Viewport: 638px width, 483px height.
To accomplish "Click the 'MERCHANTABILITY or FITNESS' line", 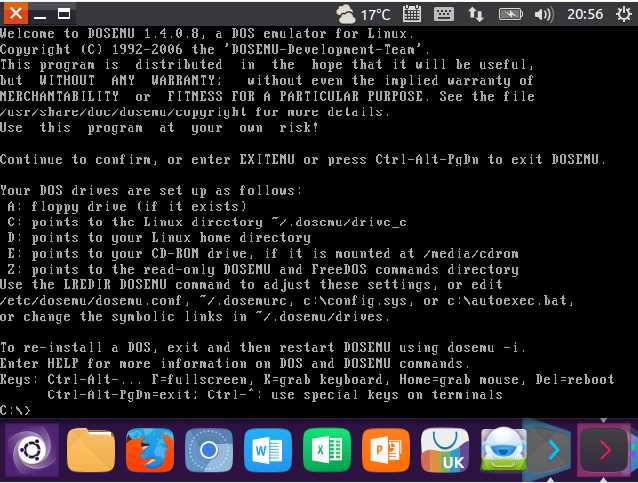I will tap(267, 96).
